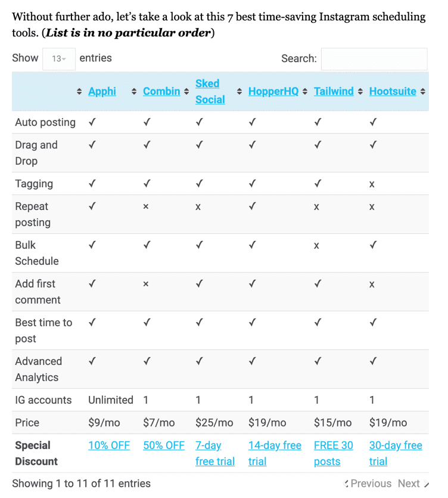
Task: Click sort arrows left of Combin header
Action: click(x=134, y=92)
